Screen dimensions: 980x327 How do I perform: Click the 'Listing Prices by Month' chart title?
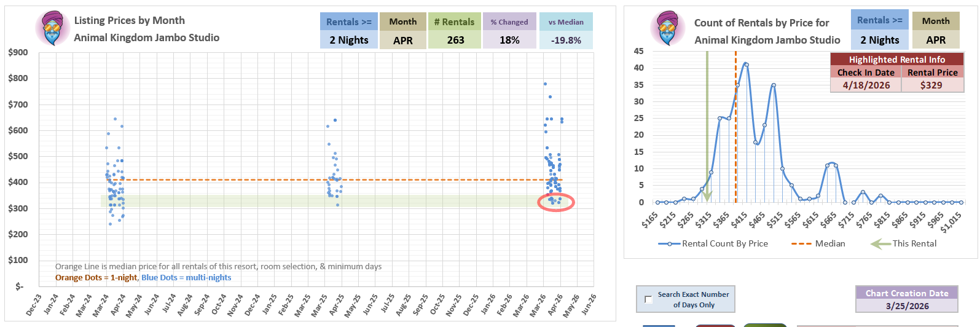click(130, 20)
